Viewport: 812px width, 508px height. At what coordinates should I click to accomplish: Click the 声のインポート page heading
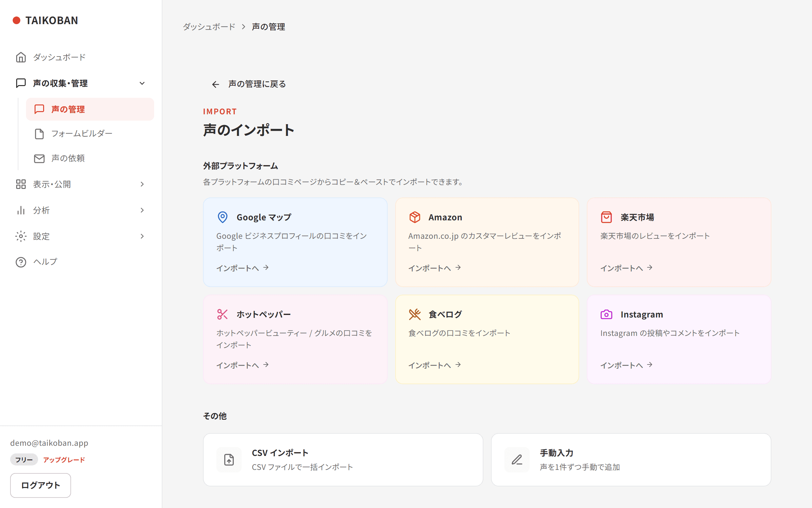coord(249,130)
